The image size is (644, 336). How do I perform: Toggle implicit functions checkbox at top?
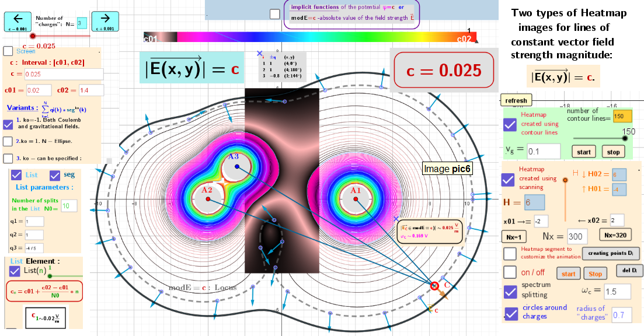275,14
